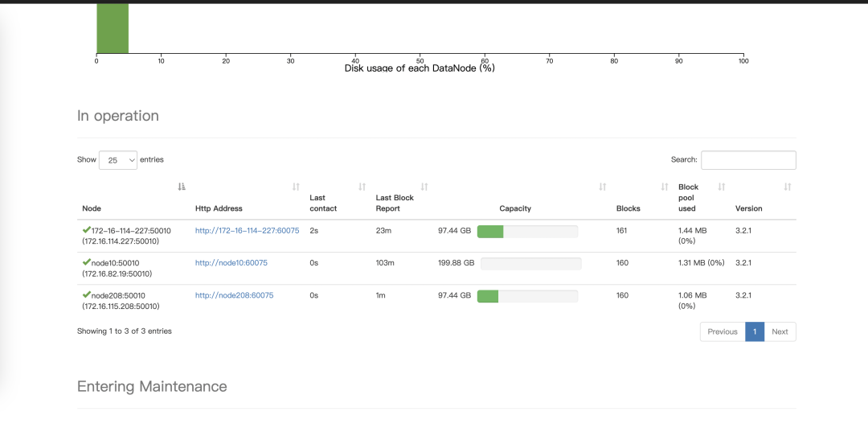Image resolution: width=868 pixels, height=424 pixels.
Task: Click capacity bar of node208
Action: click(527, 297)
